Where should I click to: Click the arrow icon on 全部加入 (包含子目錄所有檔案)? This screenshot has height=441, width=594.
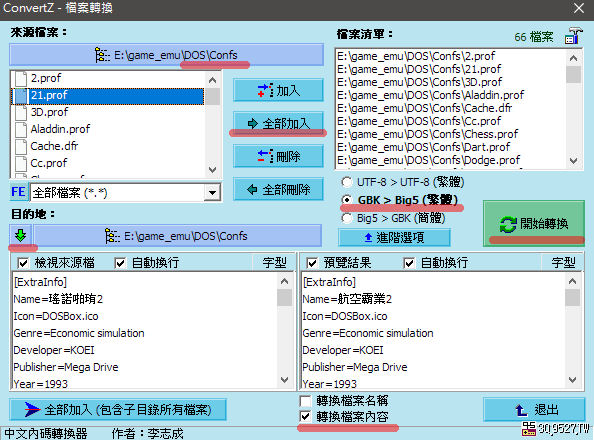click(32, 409)
